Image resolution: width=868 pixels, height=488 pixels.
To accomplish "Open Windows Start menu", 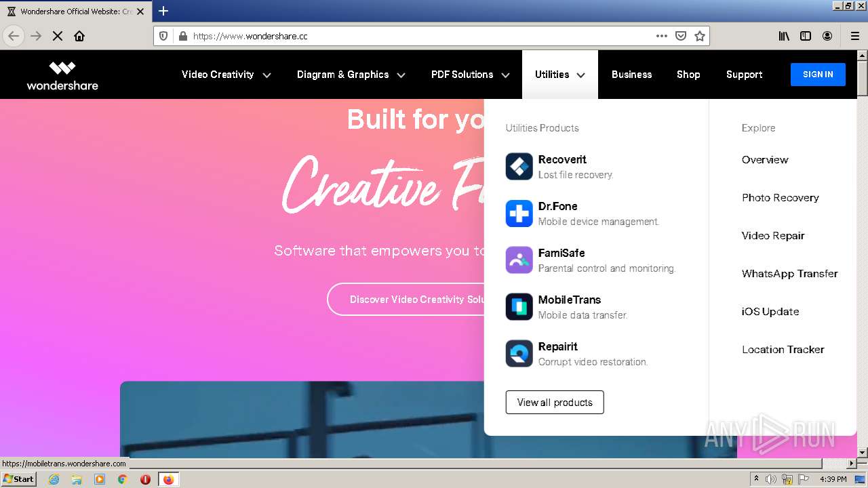I will 18,479.
